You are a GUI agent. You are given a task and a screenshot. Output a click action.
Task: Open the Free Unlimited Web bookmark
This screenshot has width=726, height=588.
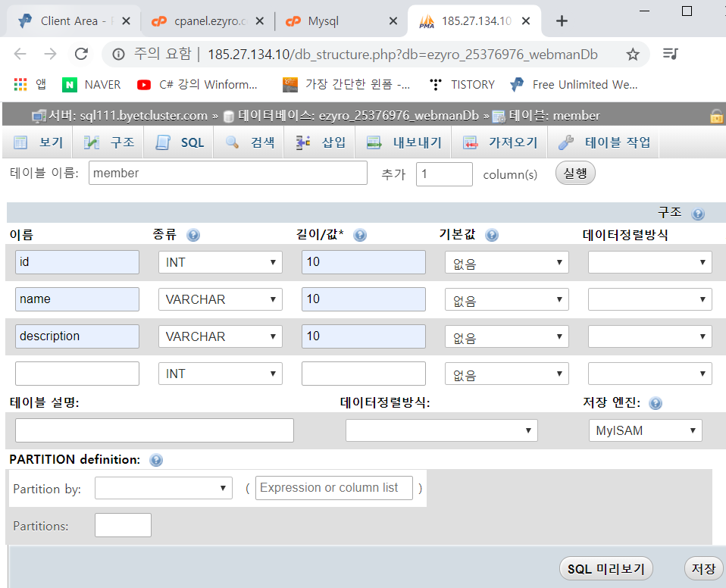(574, 85)
